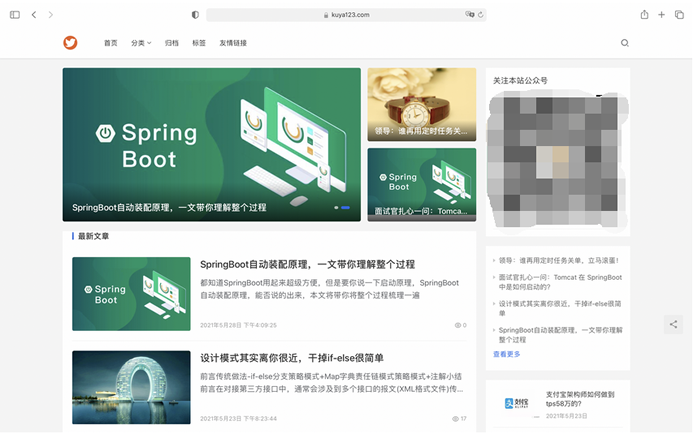
Task: Click the orange bird site logo
Action: tap(70, 43)
